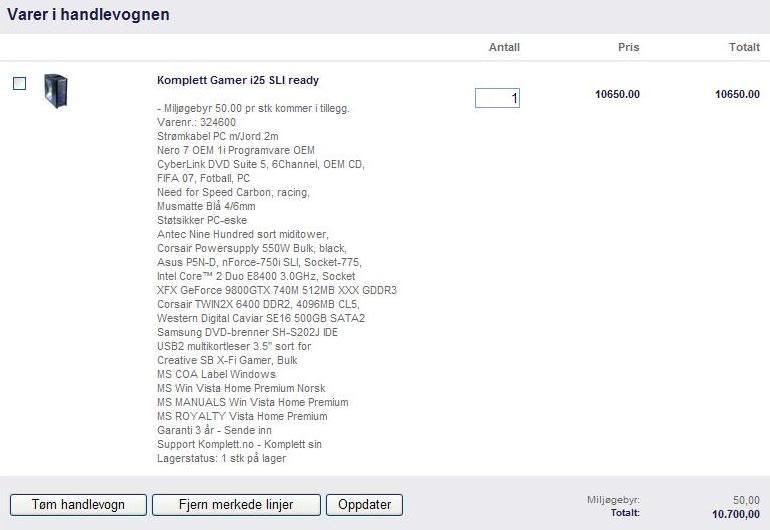The image size is (770, 530).
Task: Click the Varer i handlevognen heading
Action: (88, 15)
